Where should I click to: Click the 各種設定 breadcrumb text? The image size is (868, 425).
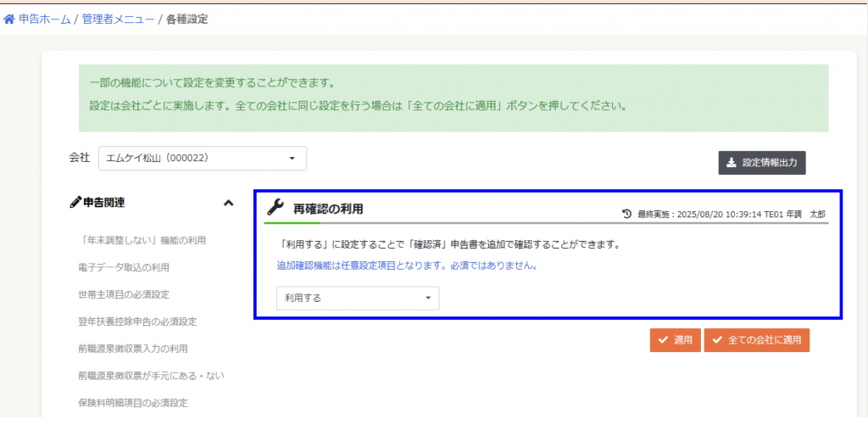[187, 20]
